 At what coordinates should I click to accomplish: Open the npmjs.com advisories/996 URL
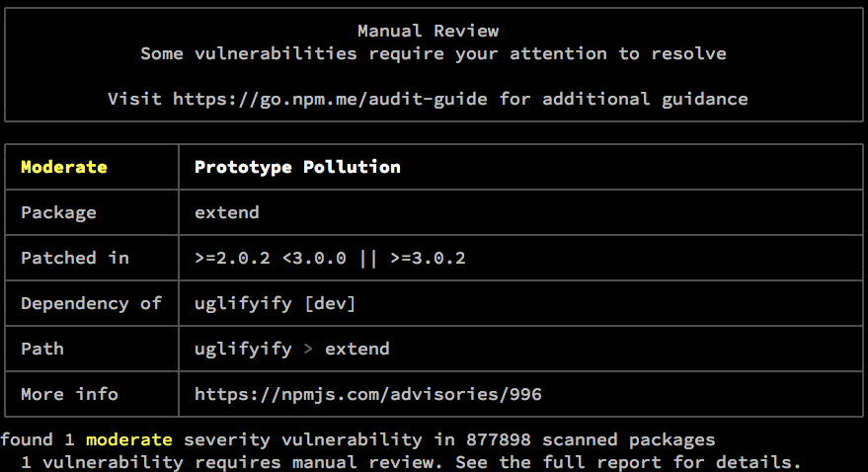point(367,394)
